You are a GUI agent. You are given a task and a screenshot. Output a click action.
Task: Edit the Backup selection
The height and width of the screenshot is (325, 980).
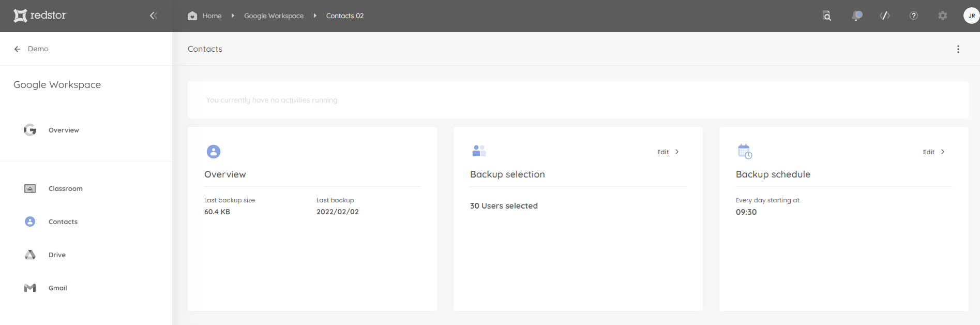click(x=663, y=152)
